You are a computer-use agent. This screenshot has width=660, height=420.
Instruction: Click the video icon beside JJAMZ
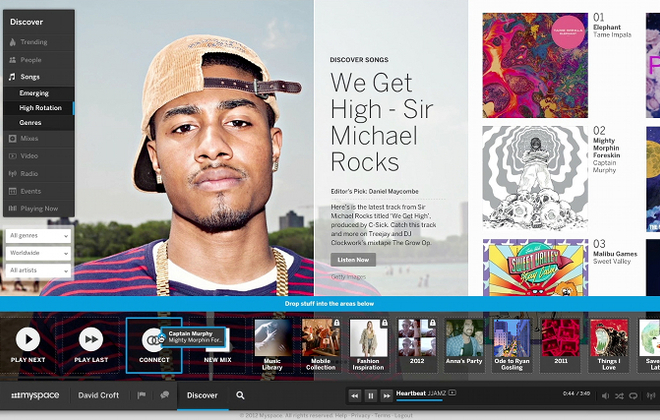click(452, 393)
